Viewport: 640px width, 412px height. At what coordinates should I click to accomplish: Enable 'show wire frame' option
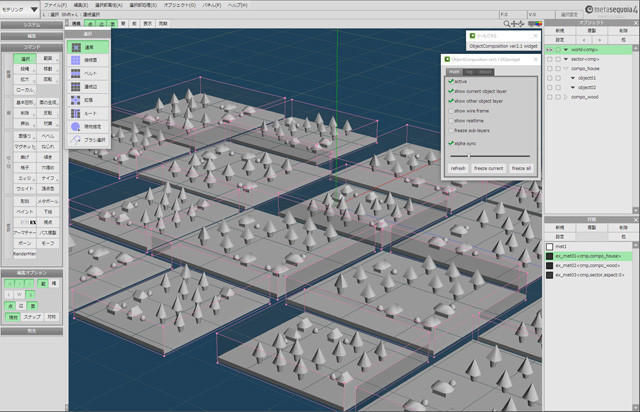451,111
